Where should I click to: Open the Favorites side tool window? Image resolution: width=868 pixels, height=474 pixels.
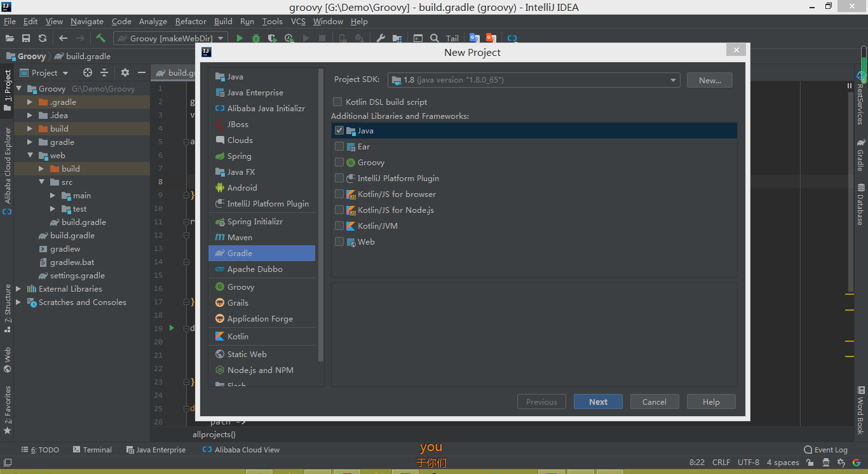[8, 410]
